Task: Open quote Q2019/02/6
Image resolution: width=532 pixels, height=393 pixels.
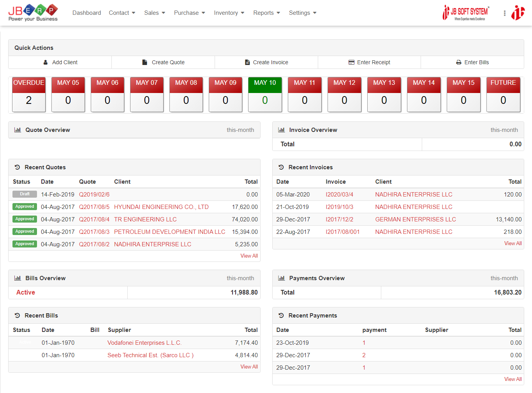Action: coord(94,195)
